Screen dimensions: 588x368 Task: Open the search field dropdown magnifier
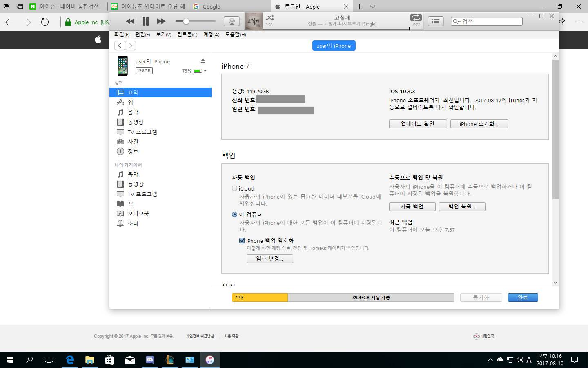tap(457, 22)
